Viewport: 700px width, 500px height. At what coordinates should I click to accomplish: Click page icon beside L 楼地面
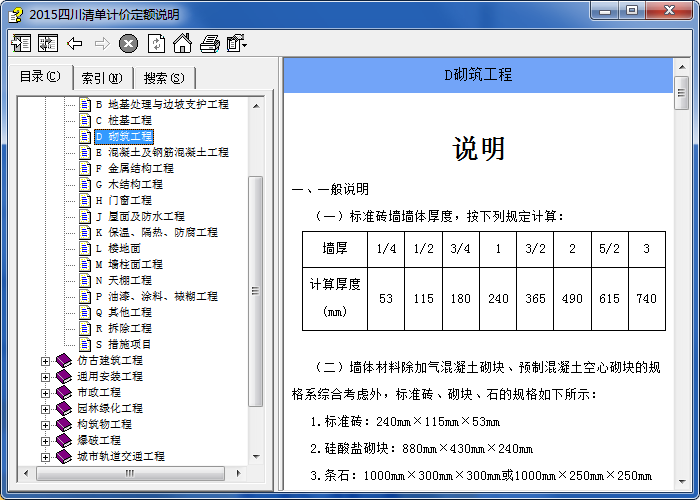click(x=85, y=249)
